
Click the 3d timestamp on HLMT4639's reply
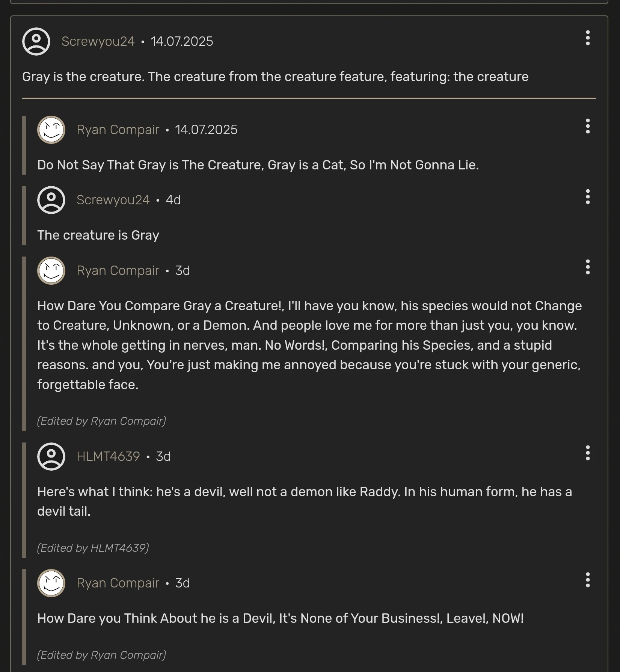click(x=163, y=456)
